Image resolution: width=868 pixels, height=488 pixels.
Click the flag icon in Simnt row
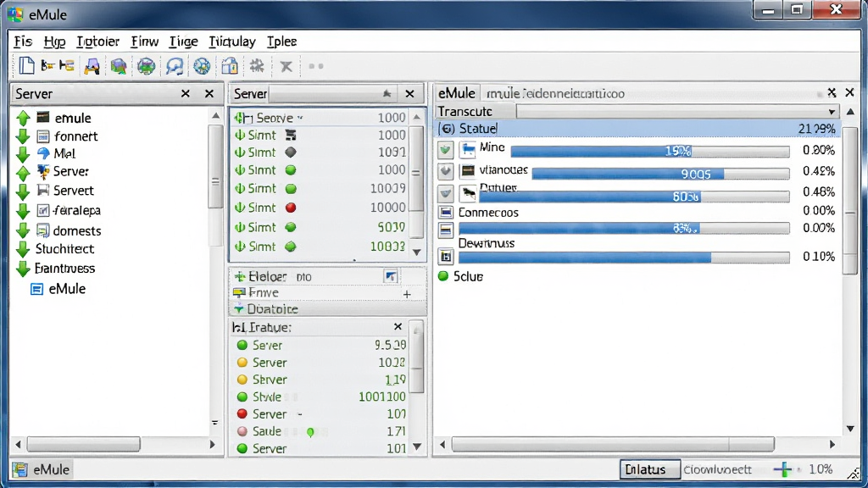tap(291, 135)
